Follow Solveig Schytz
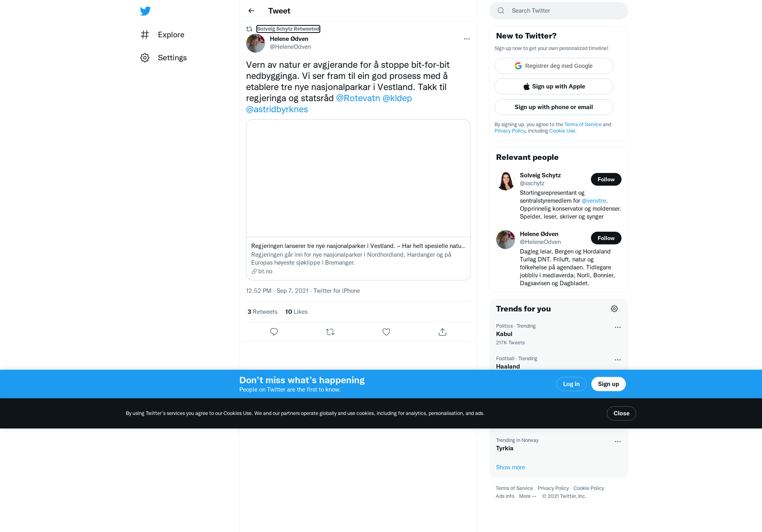This screenshot has height=532, width=762. pyautogui.click(x=606, y=179)
